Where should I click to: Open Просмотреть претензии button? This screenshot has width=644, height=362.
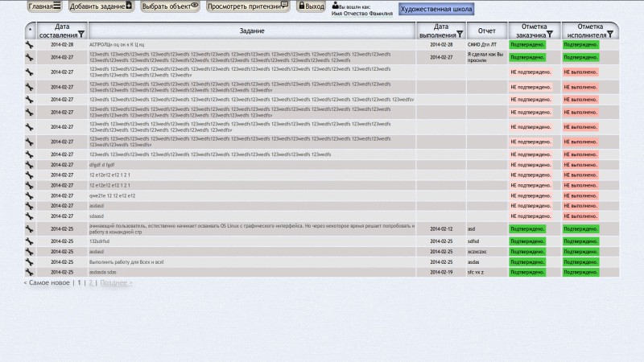point(248,6)
